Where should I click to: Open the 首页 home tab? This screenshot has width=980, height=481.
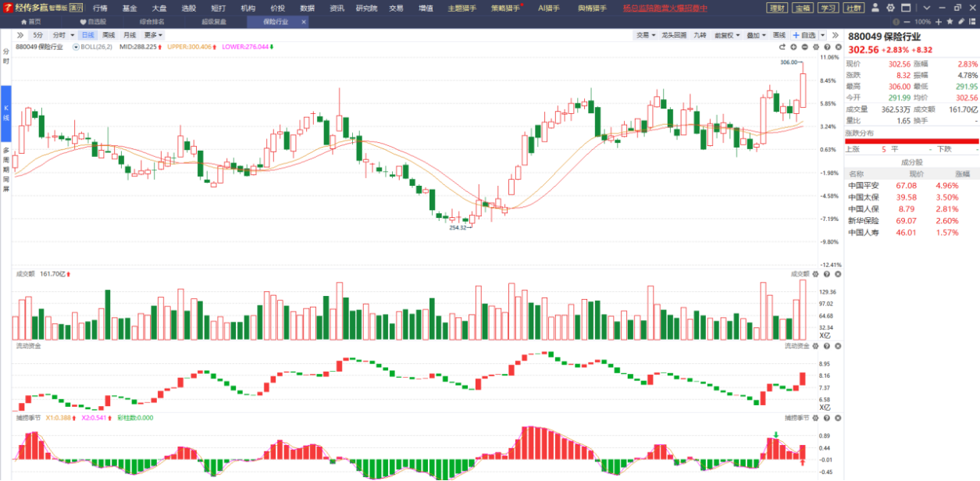tap(30, 22)
